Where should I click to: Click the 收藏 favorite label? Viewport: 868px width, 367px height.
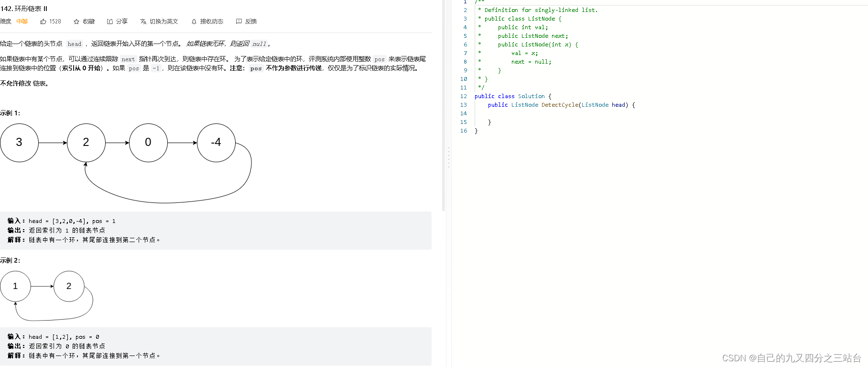tap(89, 22)
